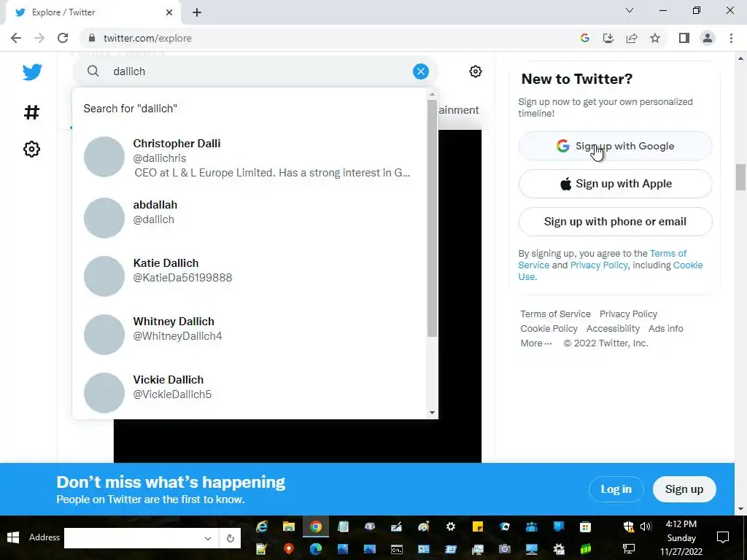
Task: Open the Settings gear in left sidebar
Action: (x=31, y=149)
